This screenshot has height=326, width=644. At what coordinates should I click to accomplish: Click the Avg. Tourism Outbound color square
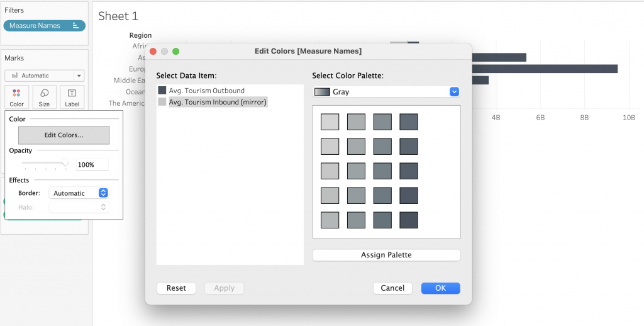pyautogui.click(x=162, y=91)
